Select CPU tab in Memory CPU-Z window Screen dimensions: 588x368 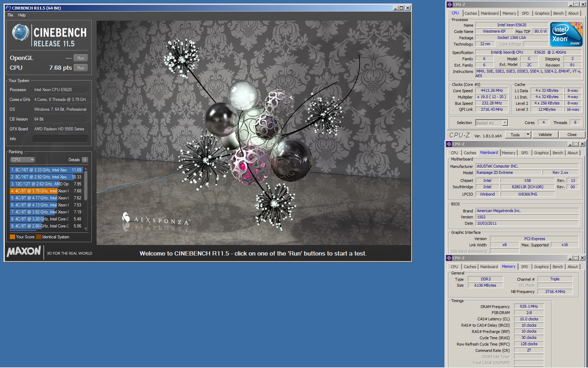point(454,267)
